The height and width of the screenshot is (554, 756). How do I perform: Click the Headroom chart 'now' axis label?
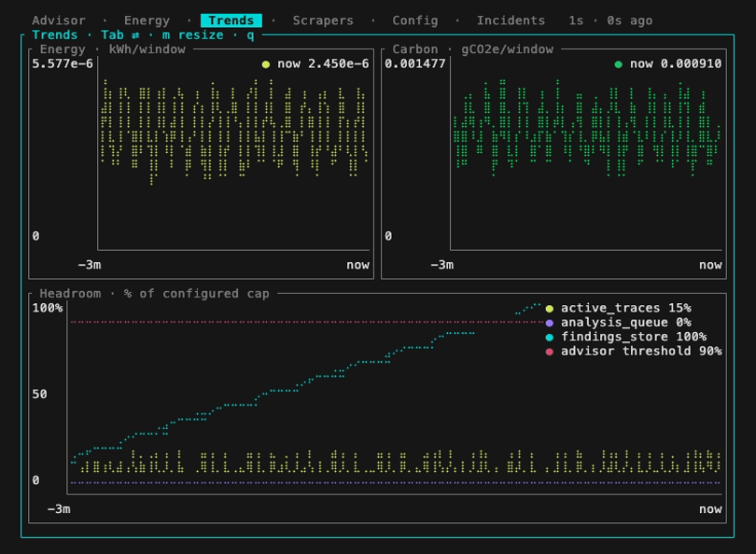click(x=710, y=509)
